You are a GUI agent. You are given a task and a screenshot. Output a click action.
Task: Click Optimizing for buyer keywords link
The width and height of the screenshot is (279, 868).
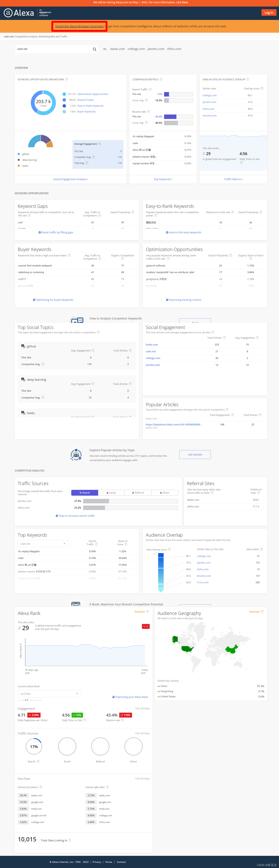[x=53, y=300]
